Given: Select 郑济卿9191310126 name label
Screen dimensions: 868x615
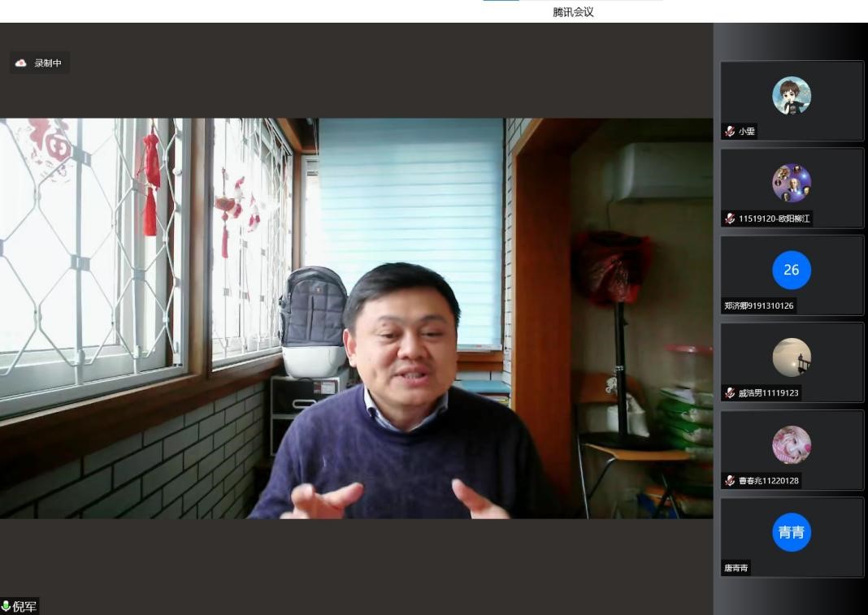Looking at the screenshot, I should 758,306.
